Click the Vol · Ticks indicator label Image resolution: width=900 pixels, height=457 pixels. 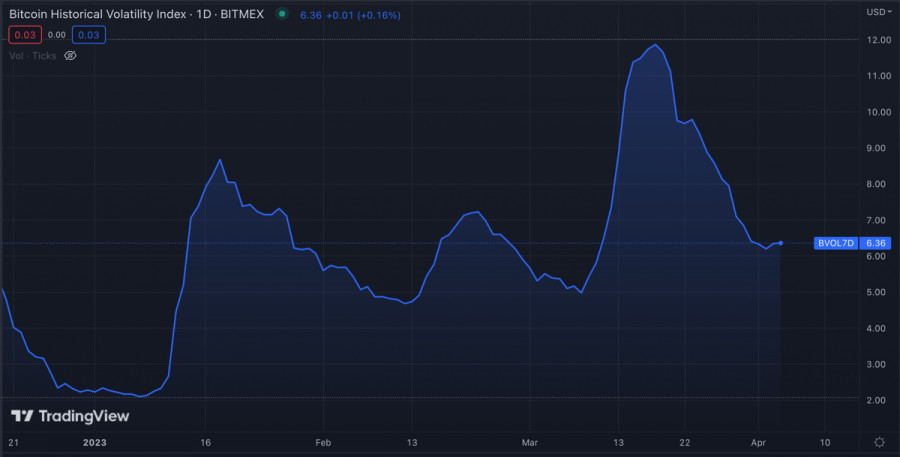32,56
